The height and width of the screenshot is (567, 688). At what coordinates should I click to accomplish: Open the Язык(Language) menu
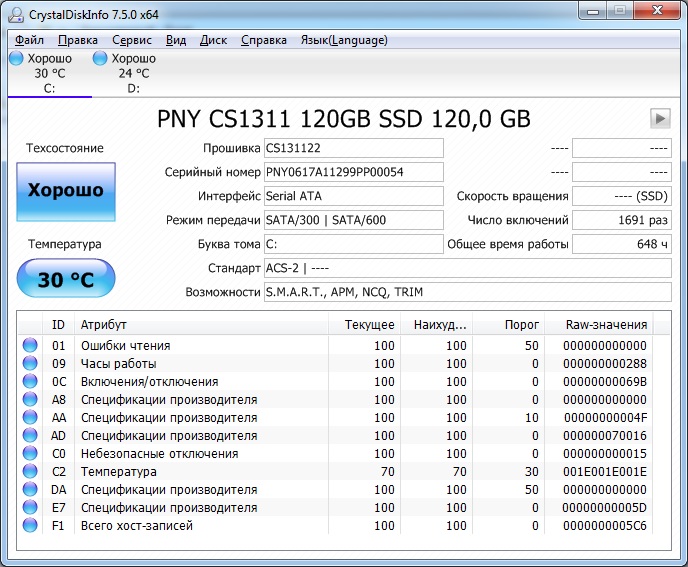(x=344, y=40)
